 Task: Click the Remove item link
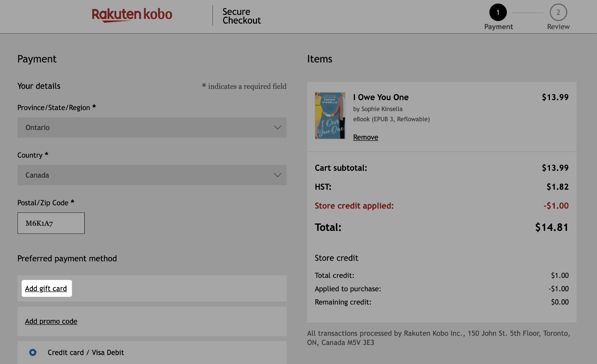[365, 136]
